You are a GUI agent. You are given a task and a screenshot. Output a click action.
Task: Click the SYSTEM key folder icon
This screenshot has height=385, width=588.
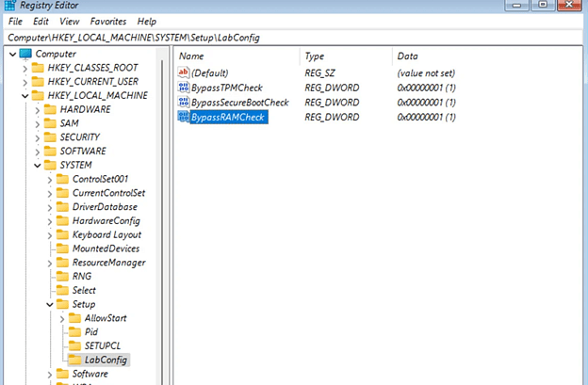click(50, 165)
